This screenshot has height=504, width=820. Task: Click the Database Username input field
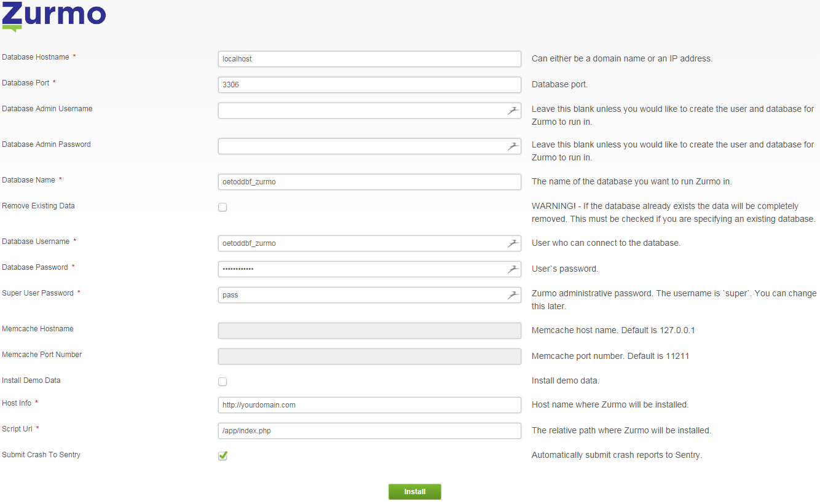click(x=369, y=243)
